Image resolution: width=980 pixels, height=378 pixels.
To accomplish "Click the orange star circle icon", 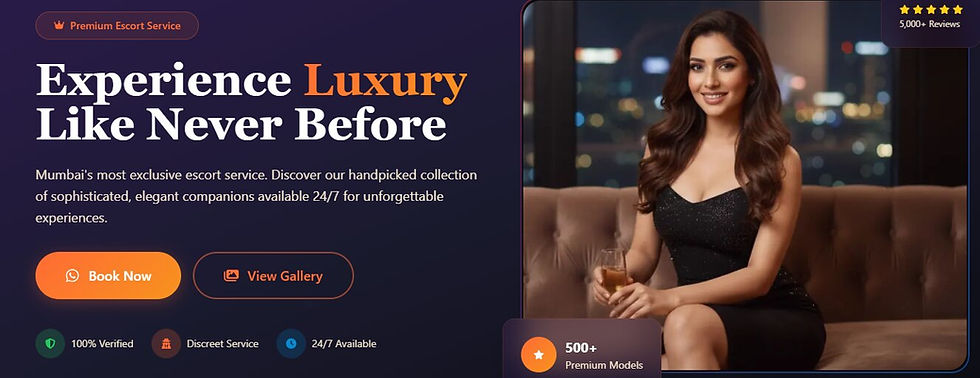I will point(539,355).
